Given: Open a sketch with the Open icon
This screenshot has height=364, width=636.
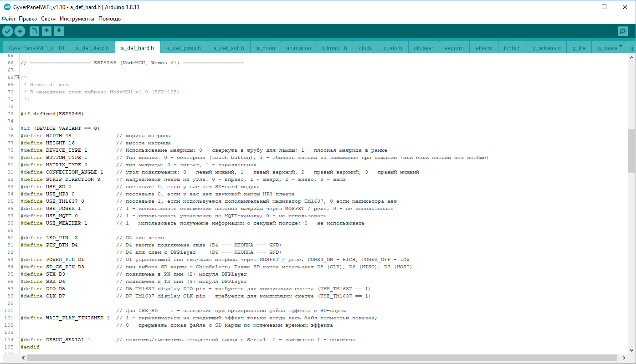Looking at the screenshot, I should pos(46,31).
